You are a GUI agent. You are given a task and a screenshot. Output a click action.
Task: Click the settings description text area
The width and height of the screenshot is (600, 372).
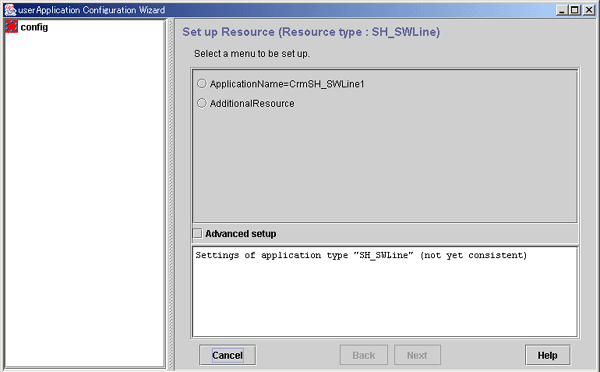(385, 292)
